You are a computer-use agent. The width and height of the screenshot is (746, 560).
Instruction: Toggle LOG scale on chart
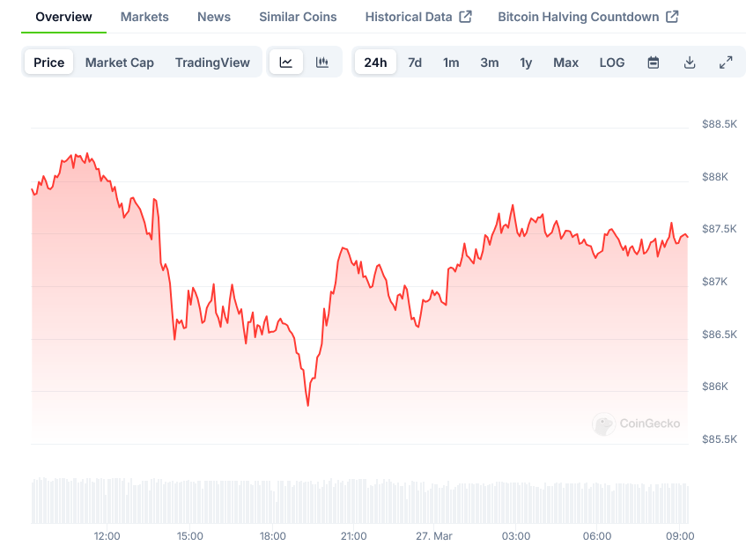(612, 63)
